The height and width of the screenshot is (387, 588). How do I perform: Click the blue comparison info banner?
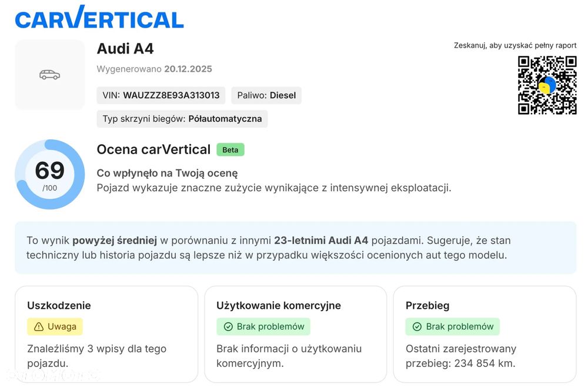(295, 248)
